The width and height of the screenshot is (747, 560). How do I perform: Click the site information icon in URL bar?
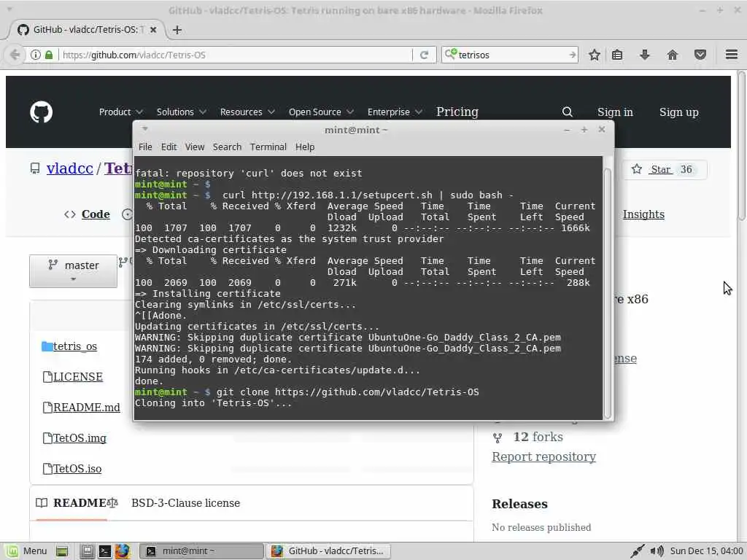click(x=35, y=55)
